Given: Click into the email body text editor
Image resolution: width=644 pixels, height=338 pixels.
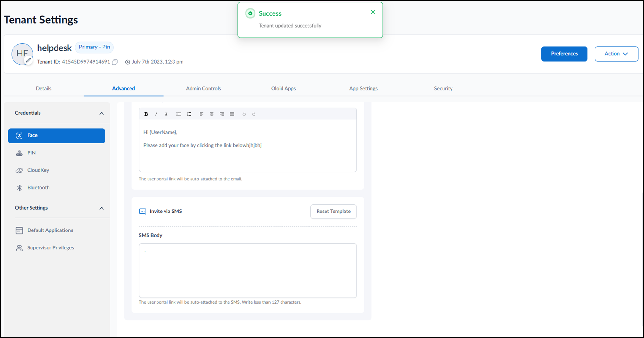Looking at the screenshot, I should coord(248,146).
